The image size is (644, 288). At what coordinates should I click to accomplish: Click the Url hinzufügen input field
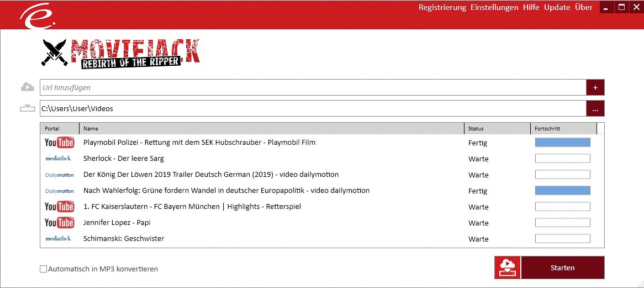coord(313,87)
